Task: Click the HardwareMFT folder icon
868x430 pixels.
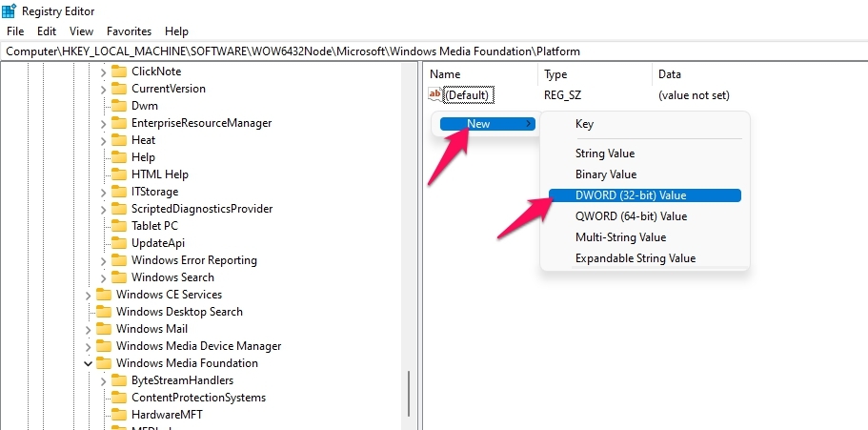Action: (x=119, y=415)
